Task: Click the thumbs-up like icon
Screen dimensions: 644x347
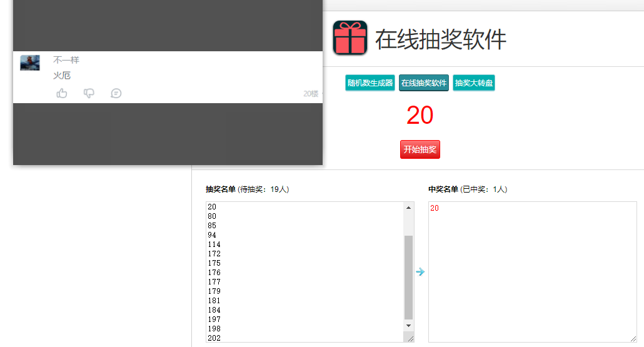Action: click(62, 93)
